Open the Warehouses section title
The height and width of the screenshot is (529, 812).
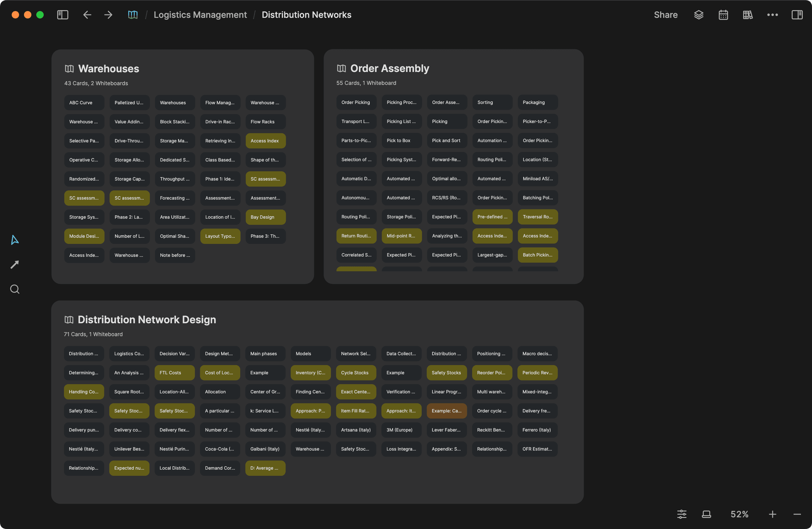coord(109,69)
